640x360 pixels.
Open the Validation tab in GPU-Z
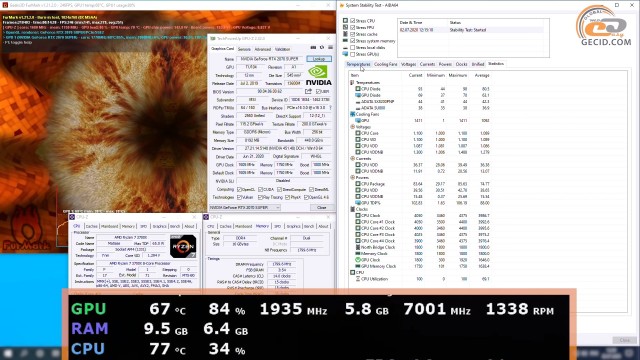[x=282, y=49]
